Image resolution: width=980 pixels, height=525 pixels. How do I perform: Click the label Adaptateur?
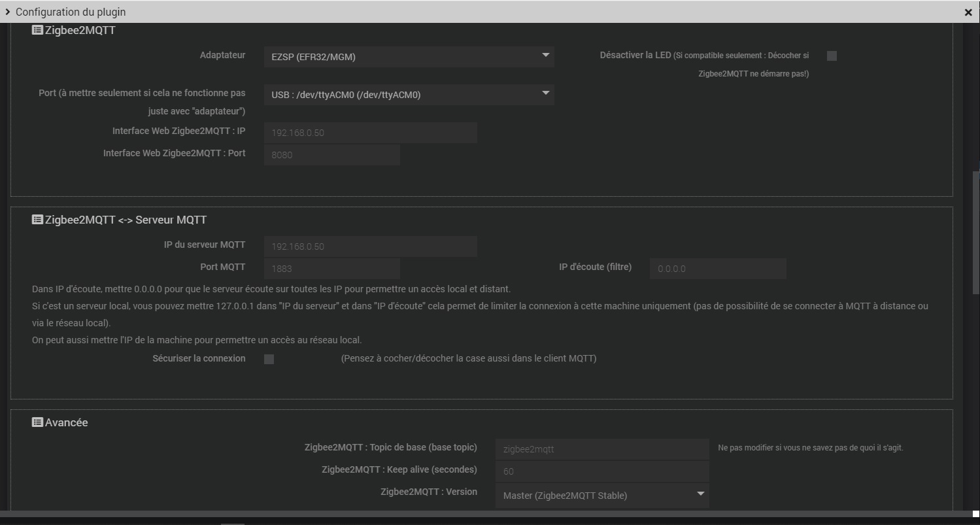pyautogui.click(x=222, y=55)
